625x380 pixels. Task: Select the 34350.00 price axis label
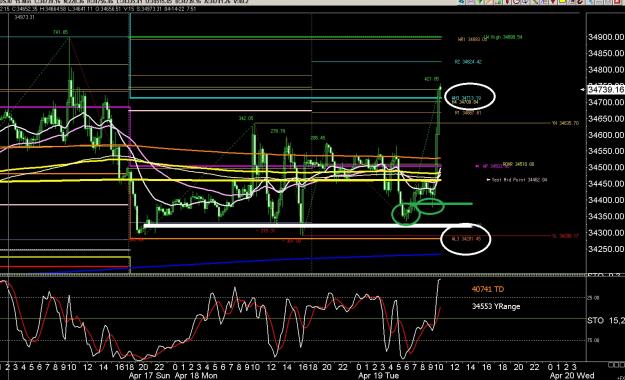pos(606,217)
